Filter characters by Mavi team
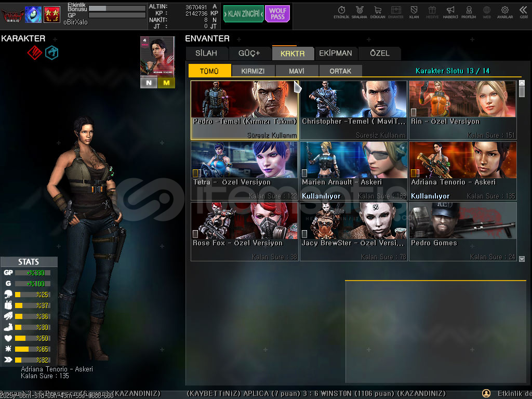 [297, 71]
